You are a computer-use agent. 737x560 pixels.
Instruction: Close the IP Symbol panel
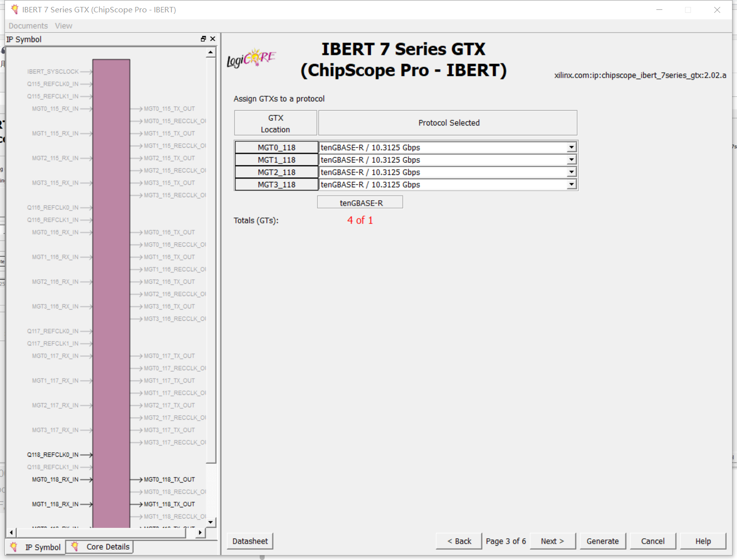click(213, 39)
